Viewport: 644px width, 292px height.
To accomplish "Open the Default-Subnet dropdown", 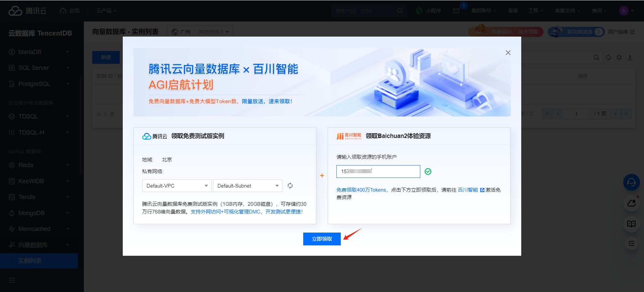I will 248,186.
